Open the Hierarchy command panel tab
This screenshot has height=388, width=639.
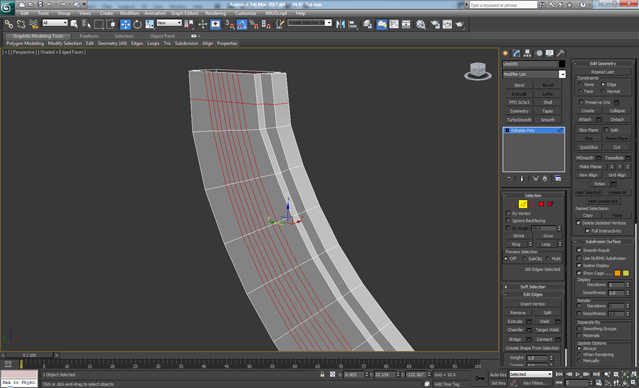point(527,53)
